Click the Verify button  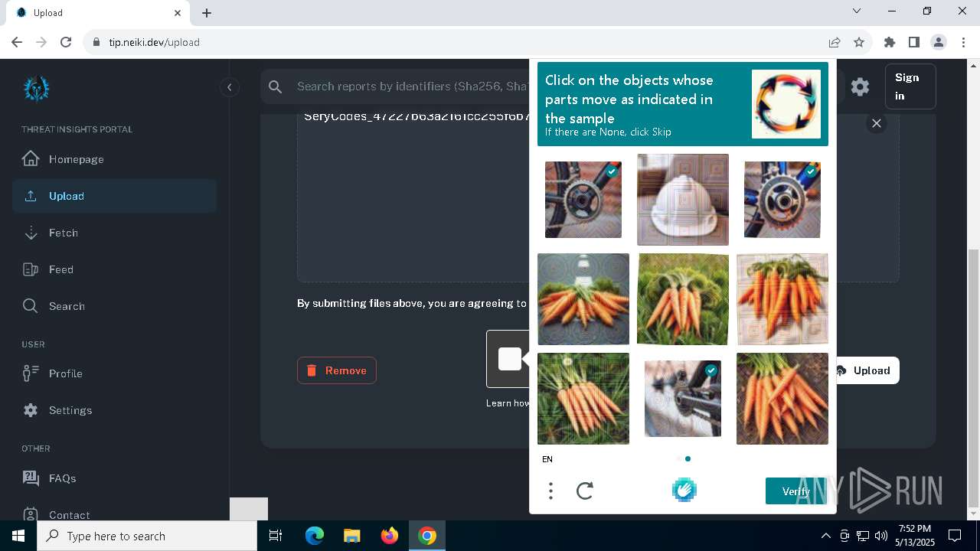[796, 491]
